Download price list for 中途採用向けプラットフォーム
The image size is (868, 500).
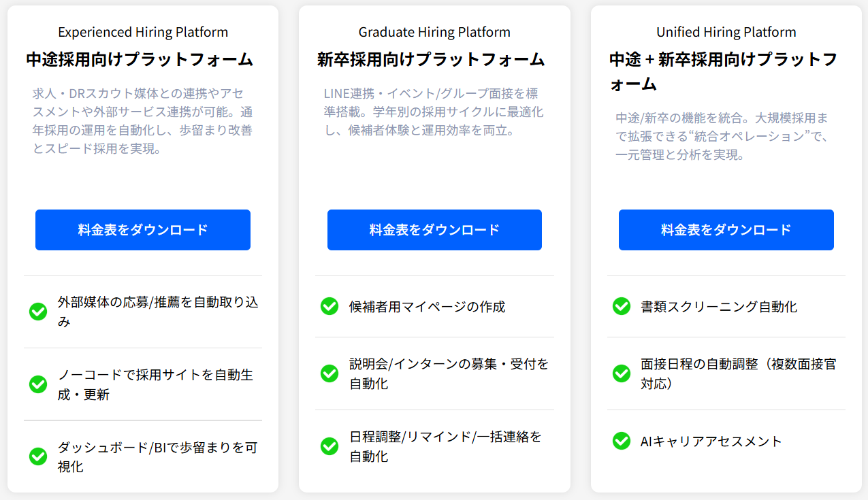(x=143, y=230)
